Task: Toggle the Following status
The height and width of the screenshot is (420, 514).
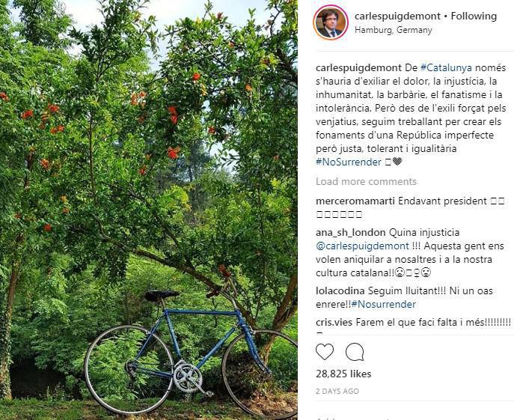Action: 474,16
